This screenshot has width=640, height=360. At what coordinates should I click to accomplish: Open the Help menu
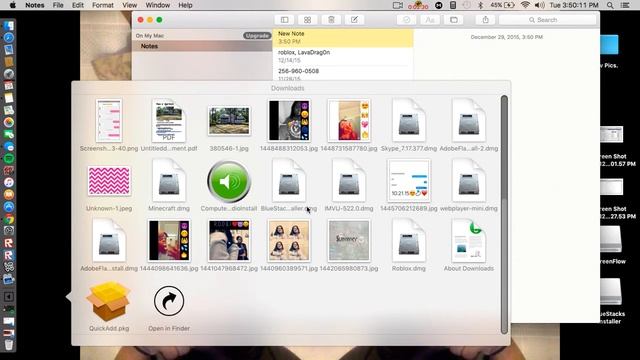pos(185,5)
